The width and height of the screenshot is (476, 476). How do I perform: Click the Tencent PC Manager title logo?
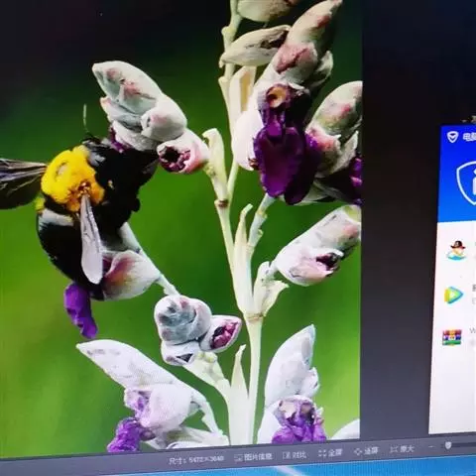pos(452,137)
